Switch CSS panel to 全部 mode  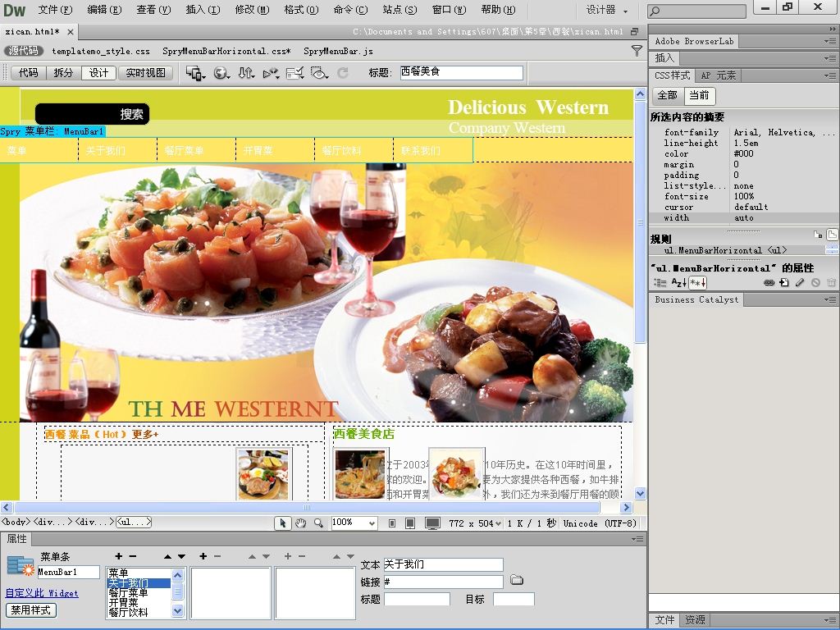(667, 95)
